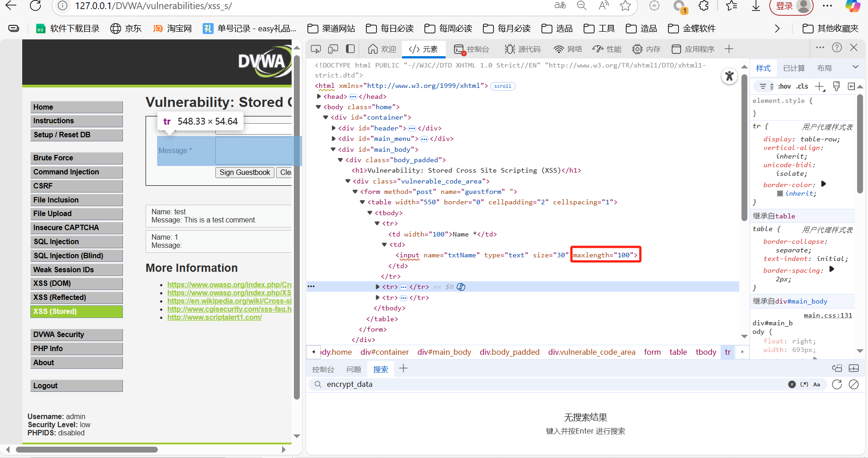Open the XSS (Reflected) menu item
Image resolution: width=868 pixels, height=458 pixels.
click(77, 297)
